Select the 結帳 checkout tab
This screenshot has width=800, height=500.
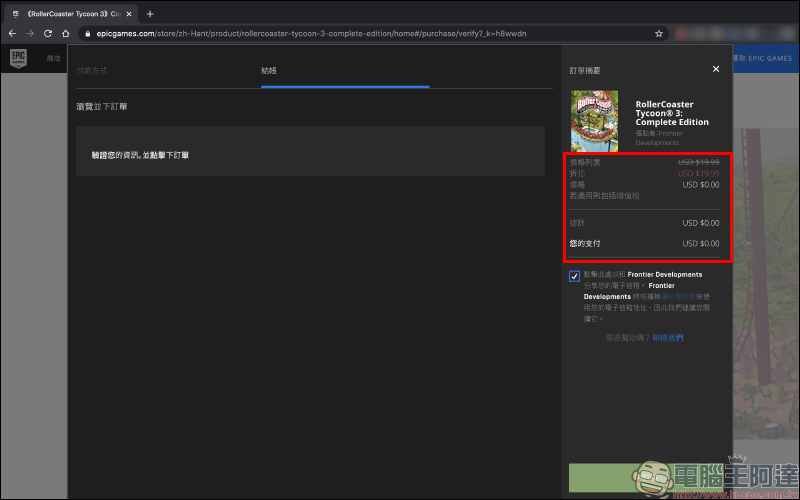[x=269, y=70]
